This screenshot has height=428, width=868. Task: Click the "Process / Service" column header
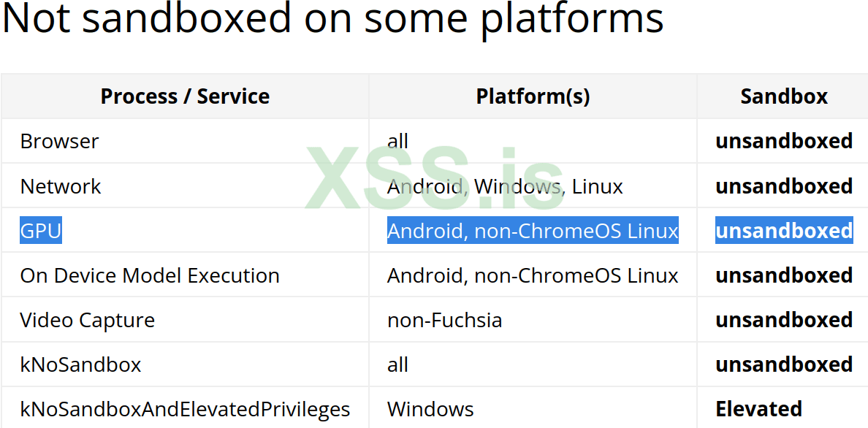pyautogui.click(x=185, y=96)
